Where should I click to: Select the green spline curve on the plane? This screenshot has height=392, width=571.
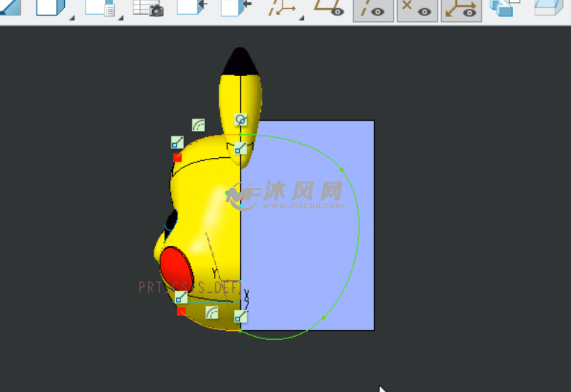pos(359,226)
